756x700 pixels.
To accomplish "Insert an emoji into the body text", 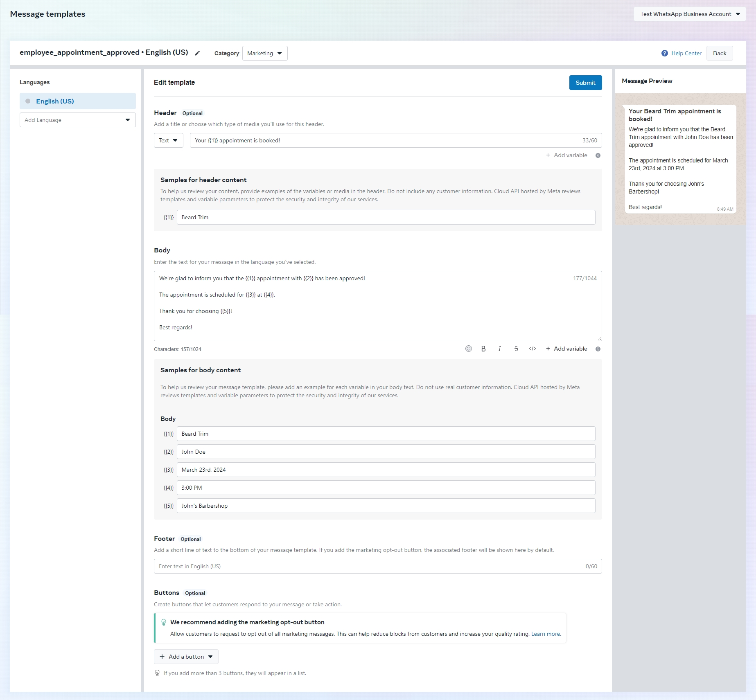I will 469,349.
